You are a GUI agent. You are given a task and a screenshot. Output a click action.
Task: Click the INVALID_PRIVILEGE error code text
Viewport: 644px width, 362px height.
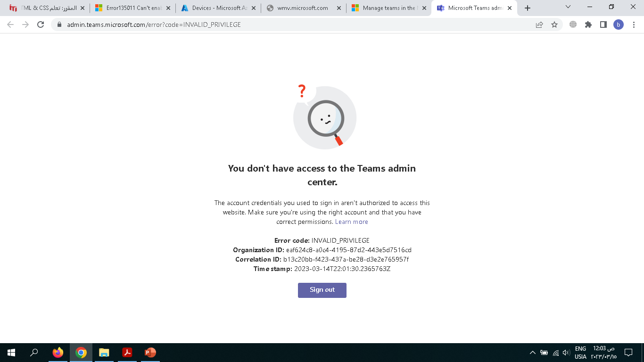[x=340, y=240]
